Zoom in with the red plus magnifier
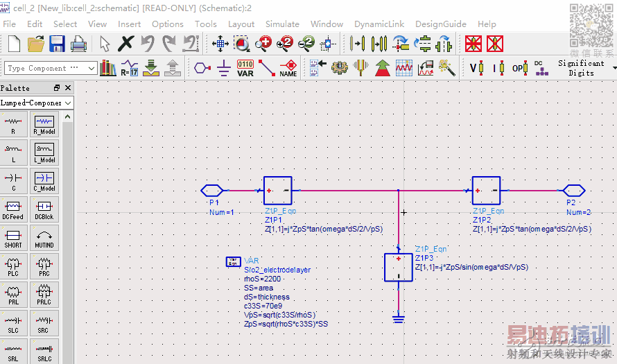Screen dimensions: 617x364 [x=263, y=44]
